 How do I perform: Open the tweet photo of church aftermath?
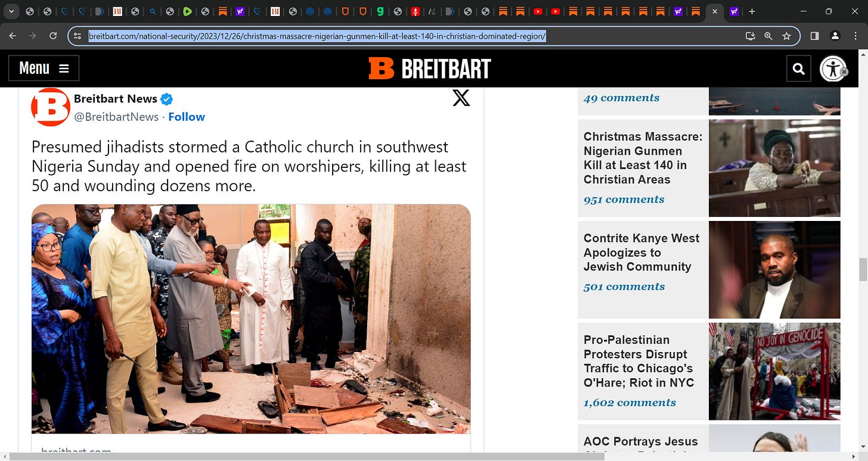251,319
